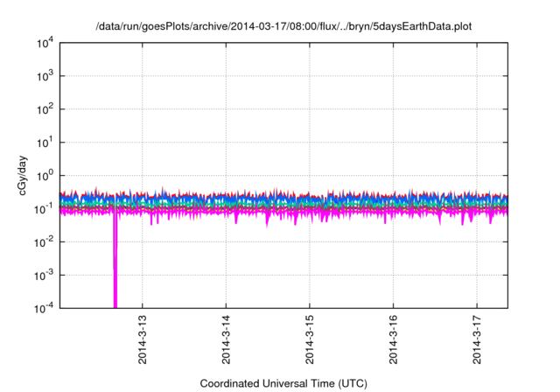
Task: Click the 2014-3-13 date tick label
Action: [x=143, y=339]
